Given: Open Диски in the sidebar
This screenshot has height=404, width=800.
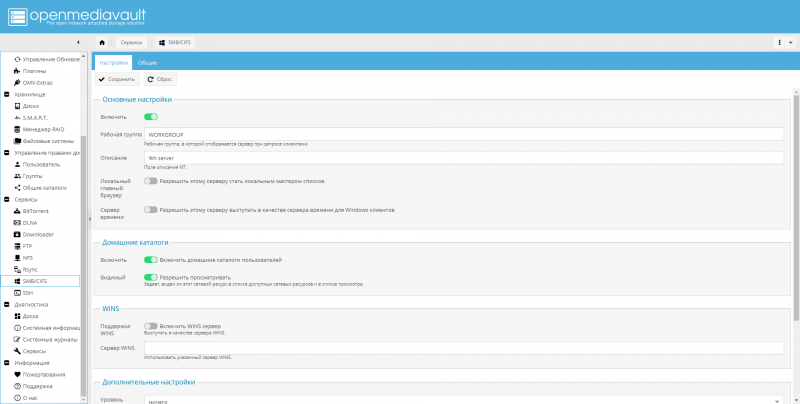Looking at the screenshot, I should (x=31, y=106).
